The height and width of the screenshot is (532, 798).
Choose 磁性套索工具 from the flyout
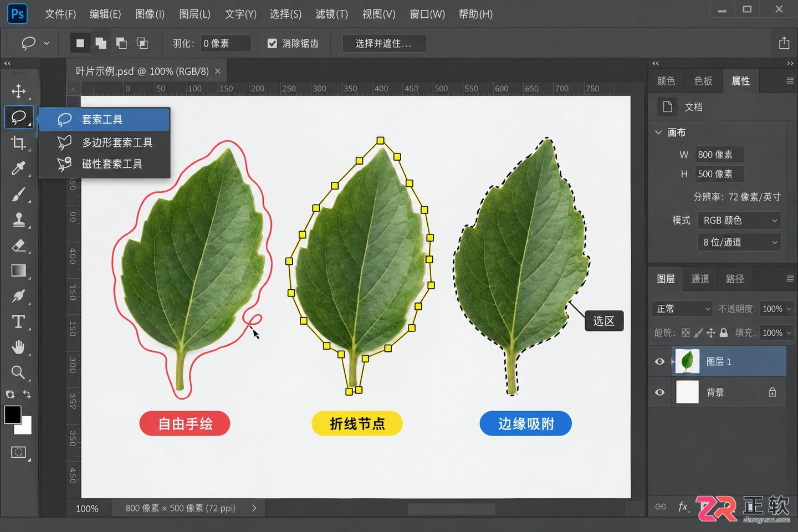tap(104, 164)
